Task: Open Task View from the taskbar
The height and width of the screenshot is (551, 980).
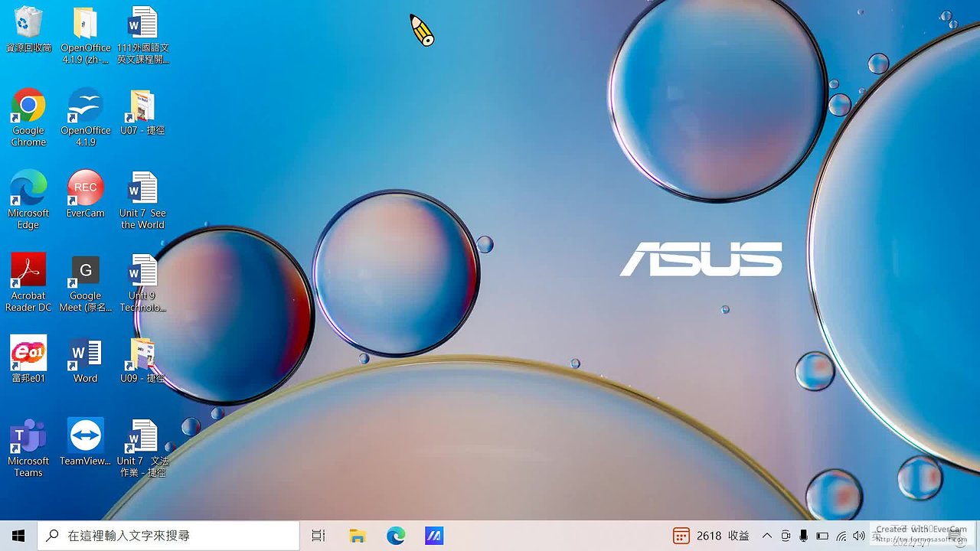Action: click(318, 536)
